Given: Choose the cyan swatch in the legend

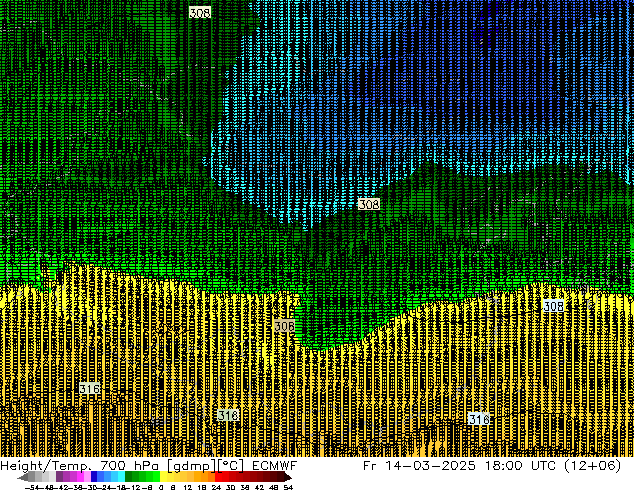Looking at the screenshot, I should pos(119,477).
